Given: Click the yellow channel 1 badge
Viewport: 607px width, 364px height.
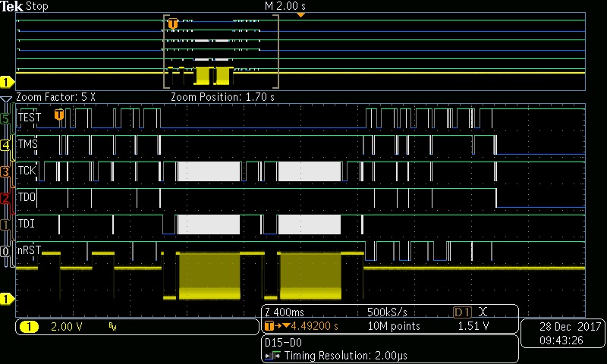Looking at the screenshot, I should point(30,327).
